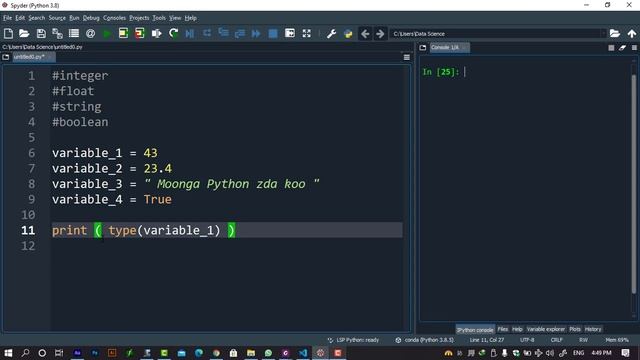This screenshot has height=360, width=640.
Task: Clear console variables eraser icon
Action: point(622,48)
